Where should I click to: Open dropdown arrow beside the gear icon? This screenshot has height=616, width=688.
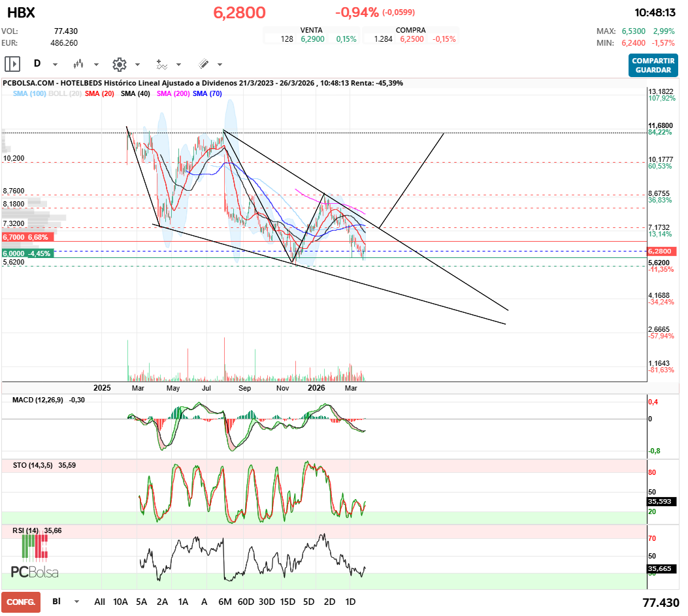point(137,65)
